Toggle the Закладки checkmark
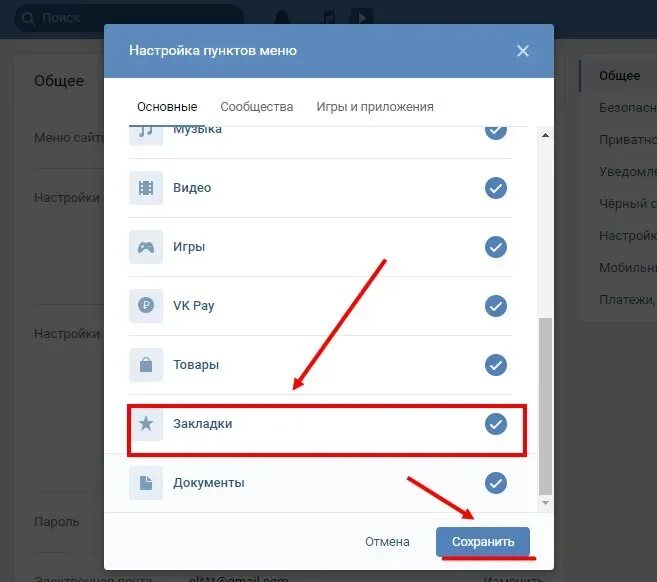Image resolution: width=657 pixels, height=582 pixels. pyautogui.click(x=496, y=424)
